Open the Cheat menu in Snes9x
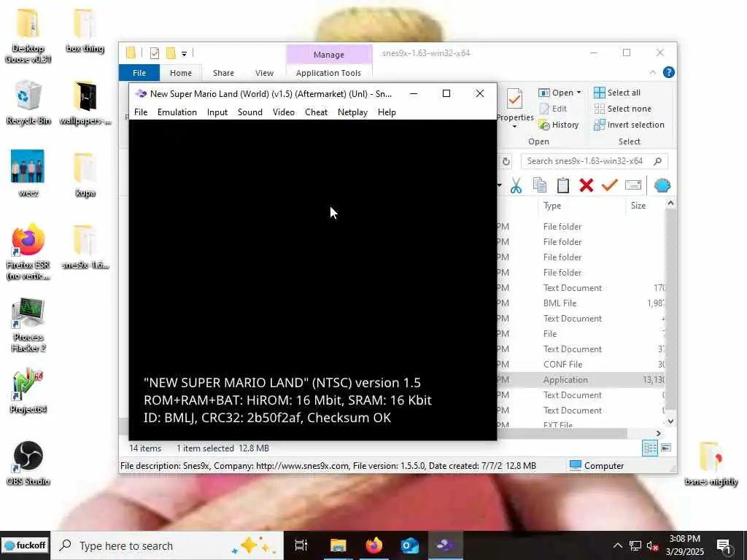Screen dimensions: 747x560 [x=316, y=112]
